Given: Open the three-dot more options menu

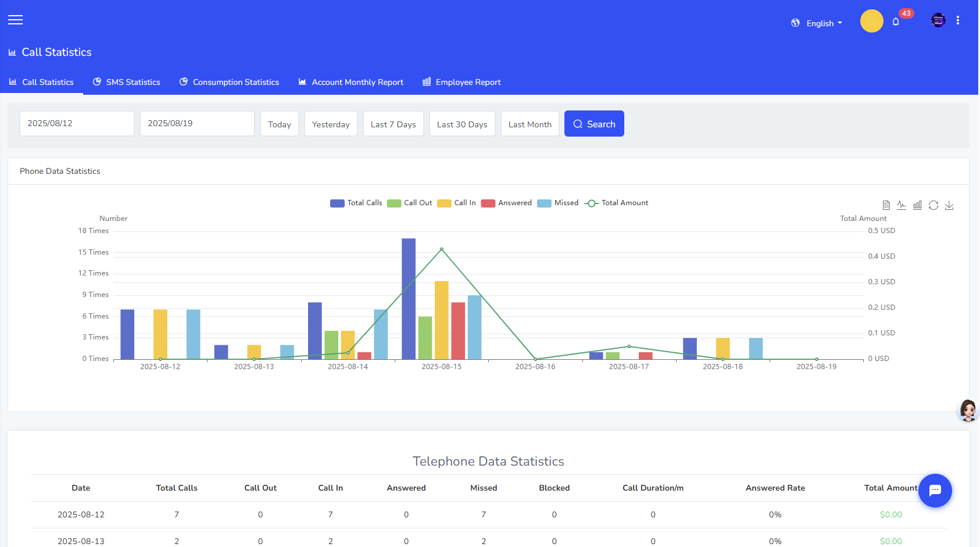Looking at the screenshot, I should [x=958, y=20].
